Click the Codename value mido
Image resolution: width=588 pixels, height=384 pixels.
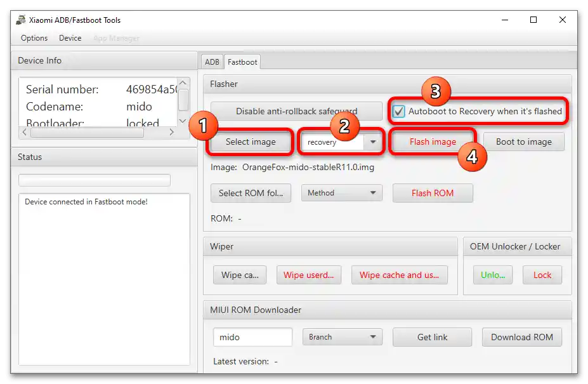(x=139, y=107)
